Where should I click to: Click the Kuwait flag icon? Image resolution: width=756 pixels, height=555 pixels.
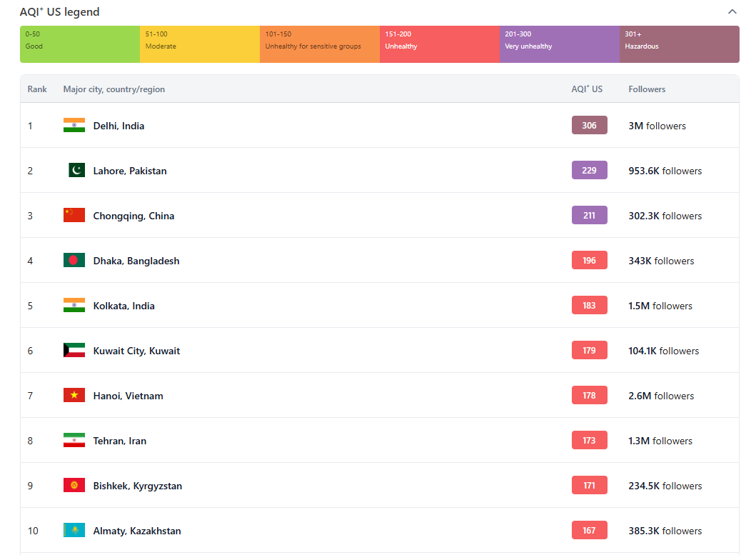[x=74, y=351]
